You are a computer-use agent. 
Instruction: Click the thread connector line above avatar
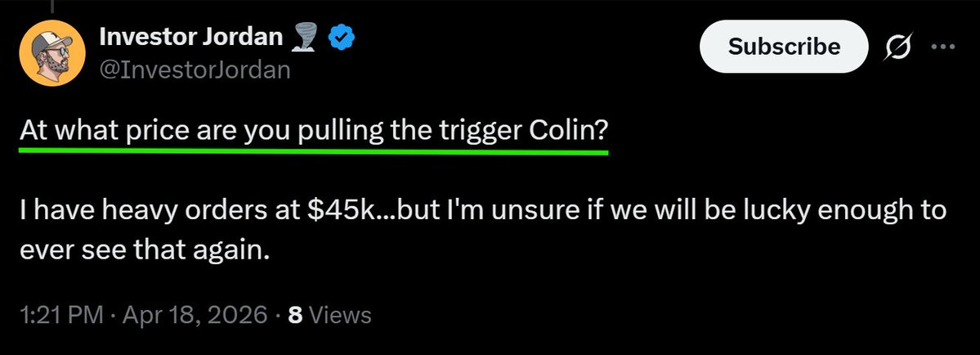point(51,4)
